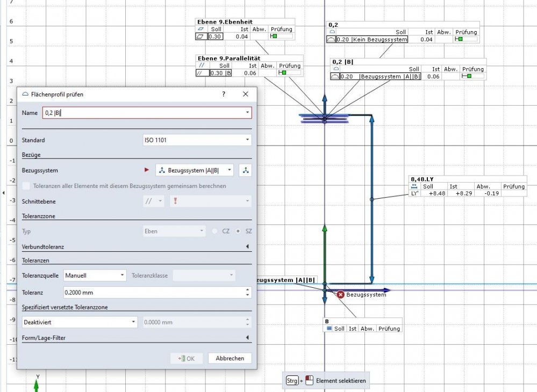
Task: Click the Toleranz value stepper arrows
Action: point(247,293)
